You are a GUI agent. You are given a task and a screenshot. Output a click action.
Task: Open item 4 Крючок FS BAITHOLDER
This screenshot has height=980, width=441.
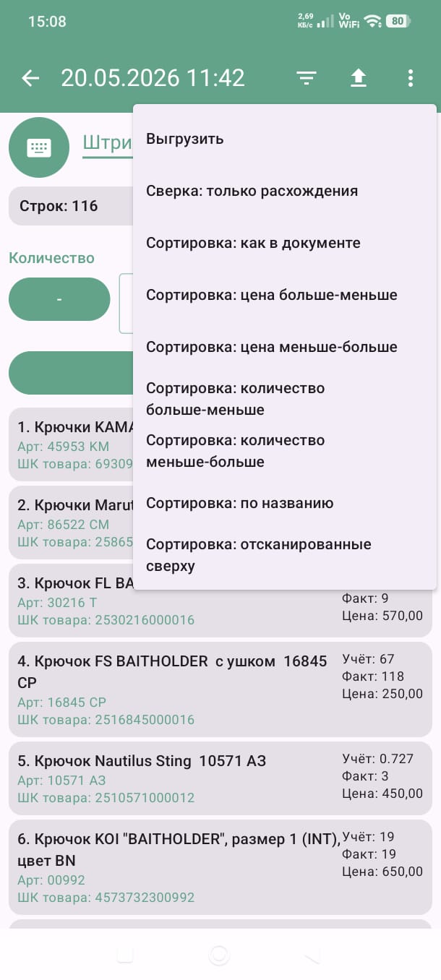click(220, 689)
